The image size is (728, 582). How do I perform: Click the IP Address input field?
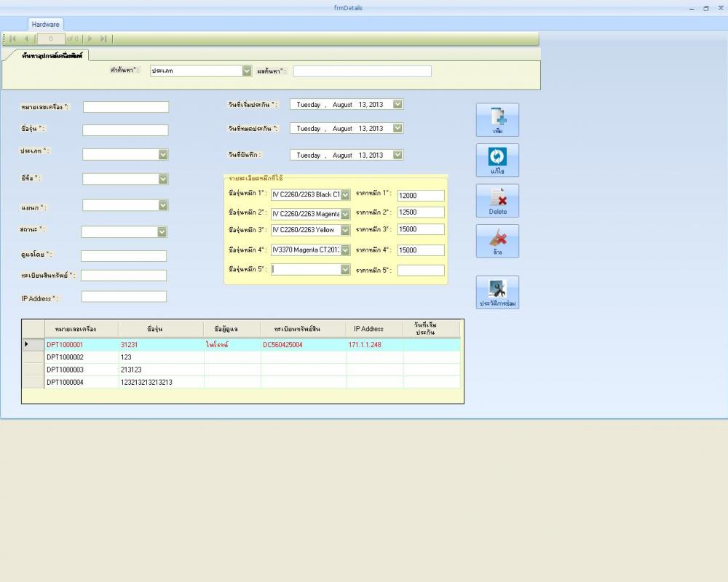click(124, 297)
